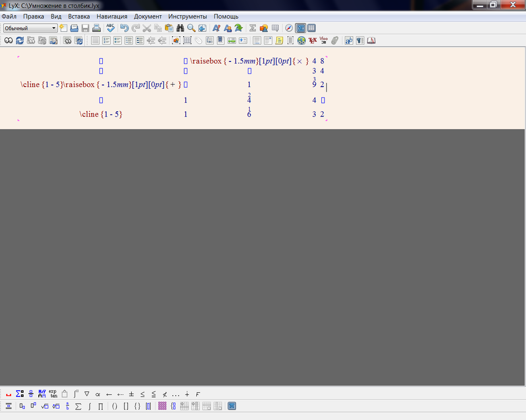The width and height of the screenshot is (526, 420).
Task: Open the less-or-equal relations panel
Action: (x=142, y=394)
